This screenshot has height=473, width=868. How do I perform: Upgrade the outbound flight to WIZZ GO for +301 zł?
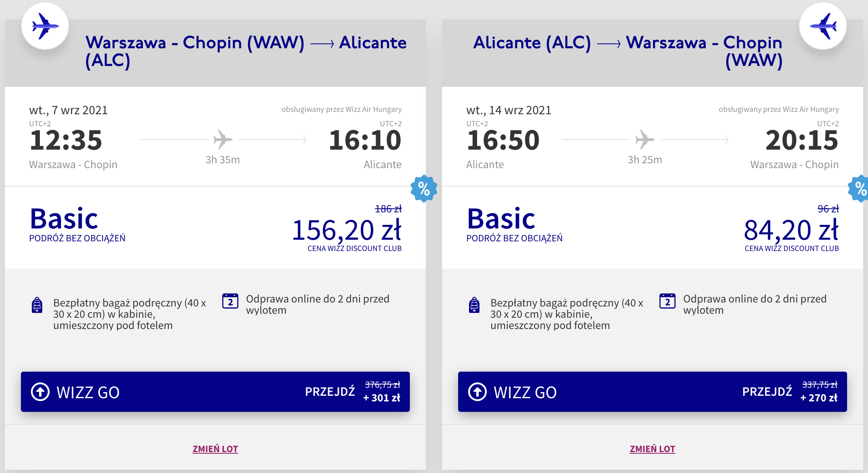215,392
